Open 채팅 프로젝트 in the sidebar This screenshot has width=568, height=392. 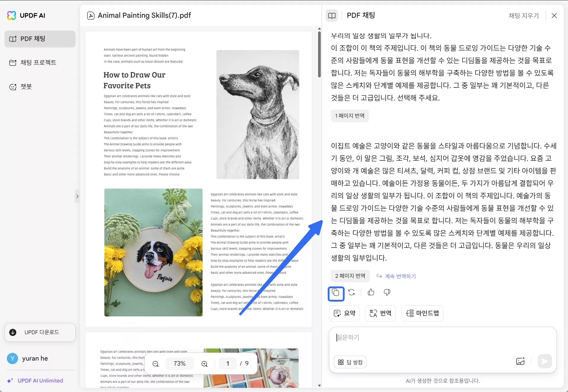click(x=40, y=63)
